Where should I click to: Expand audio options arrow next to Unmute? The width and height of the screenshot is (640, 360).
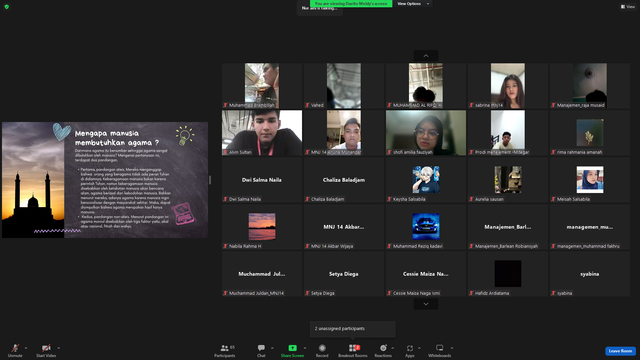click(26, 348)
